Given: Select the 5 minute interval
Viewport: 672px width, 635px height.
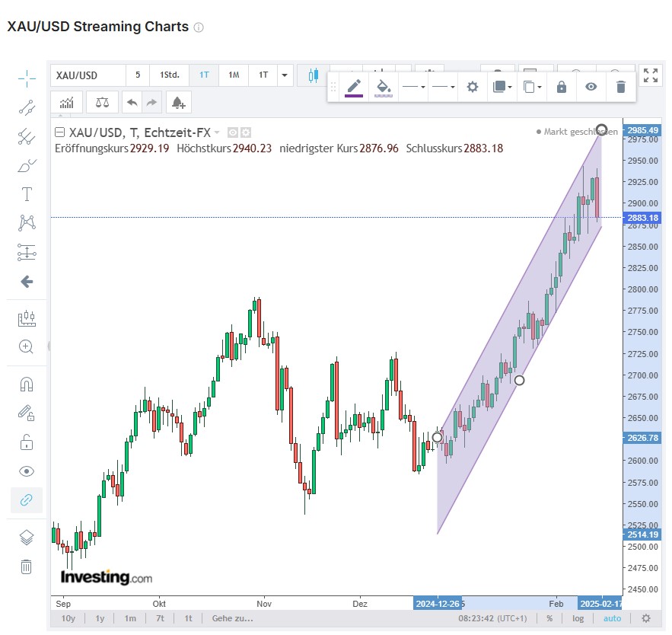Looking at the screenshot, I should [138, 75].
